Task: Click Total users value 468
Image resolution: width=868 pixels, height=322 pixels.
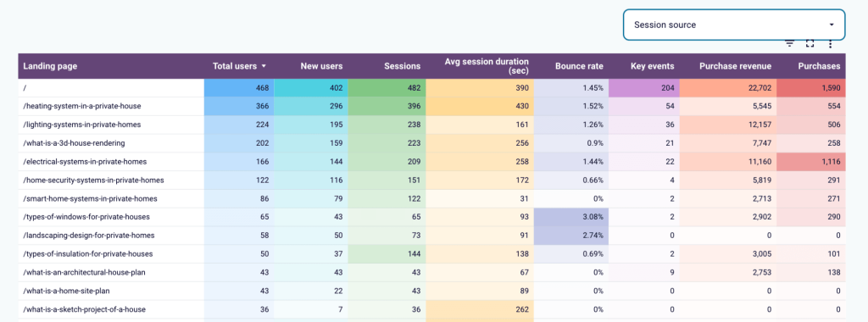Action: [x=263, y=88]
